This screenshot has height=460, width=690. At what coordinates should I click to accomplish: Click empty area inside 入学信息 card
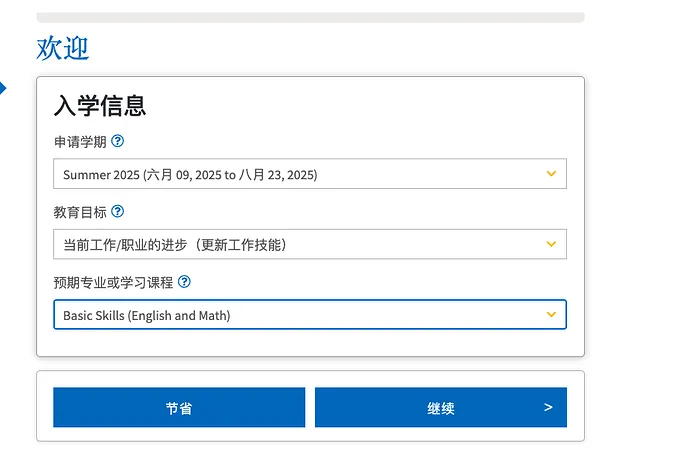pos(400,110)
